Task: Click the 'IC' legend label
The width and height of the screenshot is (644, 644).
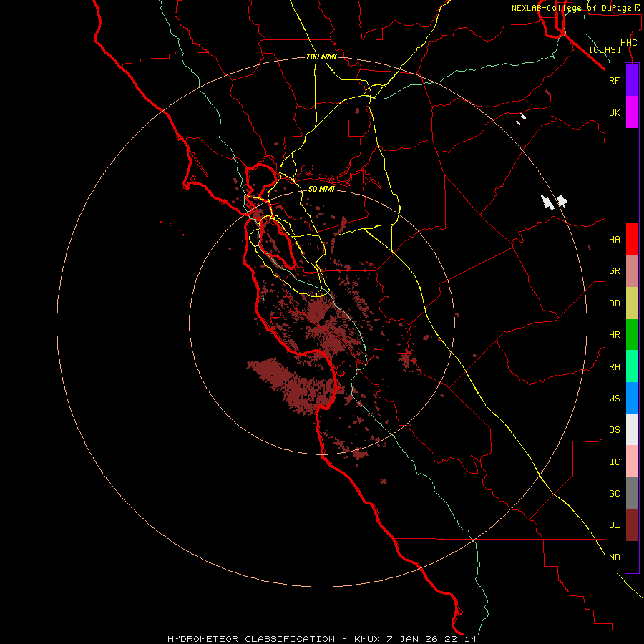Action: (x=614, y=462)
